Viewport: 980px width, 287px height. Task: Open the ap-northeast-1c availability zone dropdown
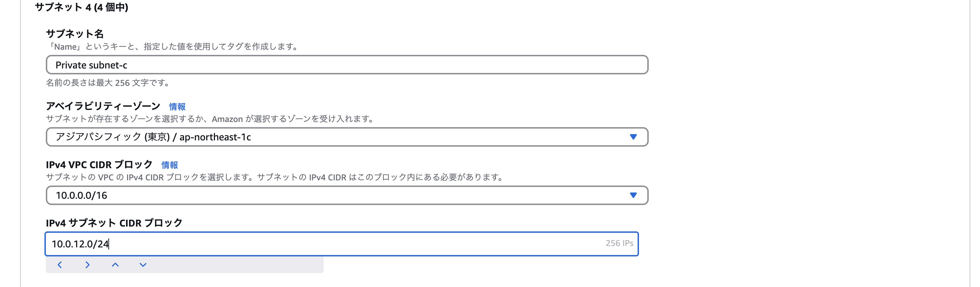(342, 137)
